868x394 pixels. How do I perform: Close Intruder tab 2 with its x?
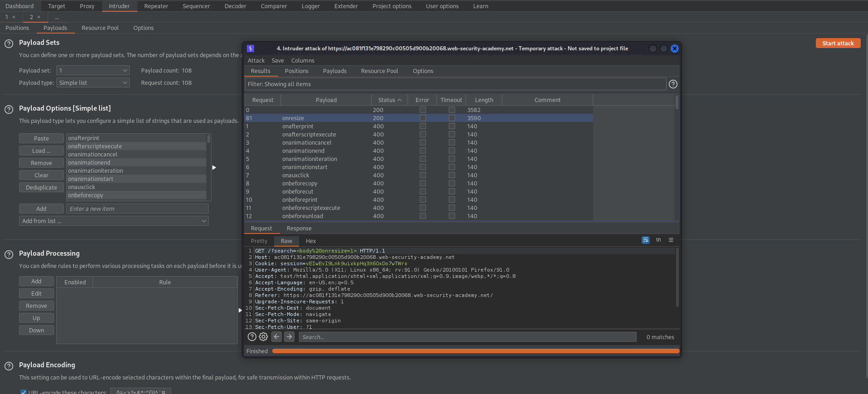coord(39,17)
